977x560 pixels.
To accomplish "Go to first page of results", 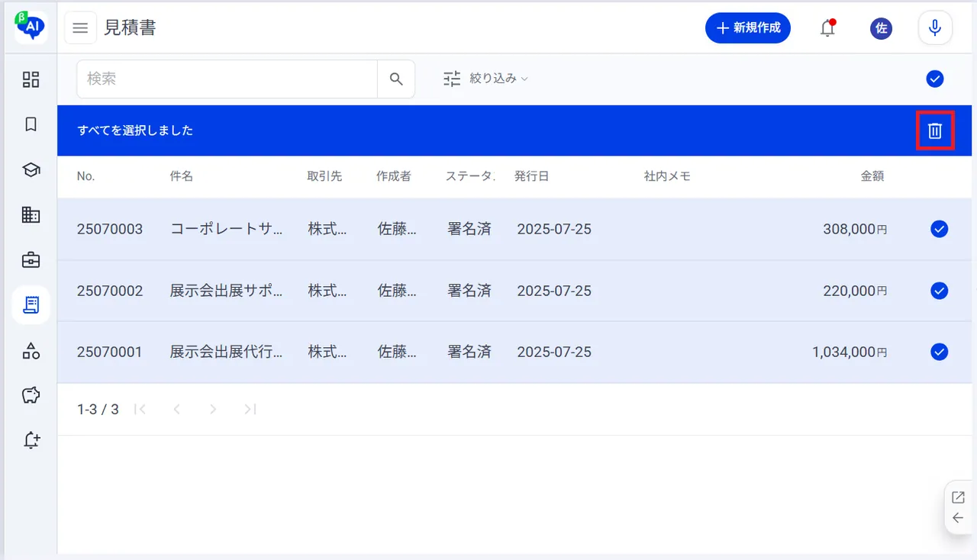I will (140, 410).
